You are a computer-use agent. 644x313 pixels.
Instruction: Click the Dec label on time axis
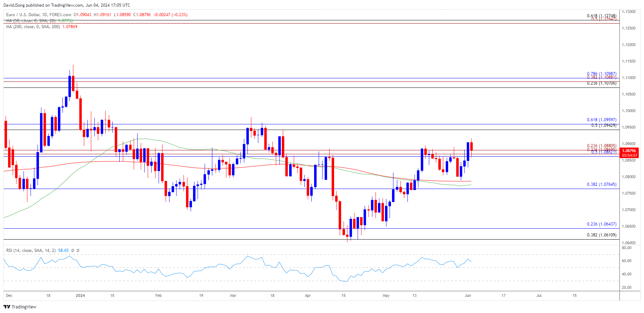click(9, 295)
